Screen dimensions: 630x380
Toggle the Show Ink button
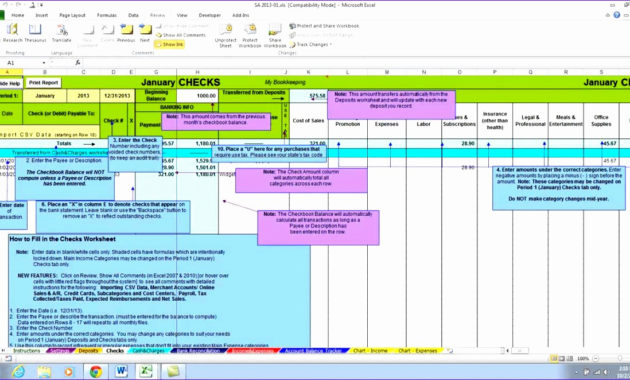coord(169,44)
